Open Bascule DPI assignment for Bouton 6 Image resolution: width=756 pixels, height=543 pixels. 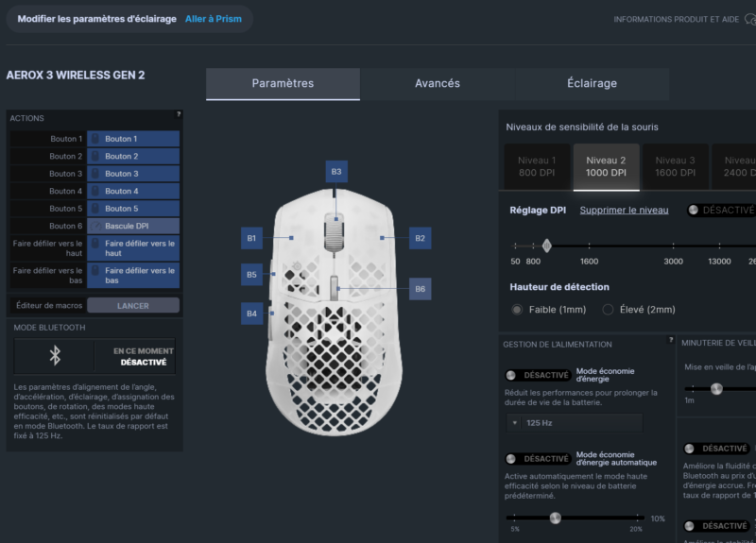click(133, 226)
